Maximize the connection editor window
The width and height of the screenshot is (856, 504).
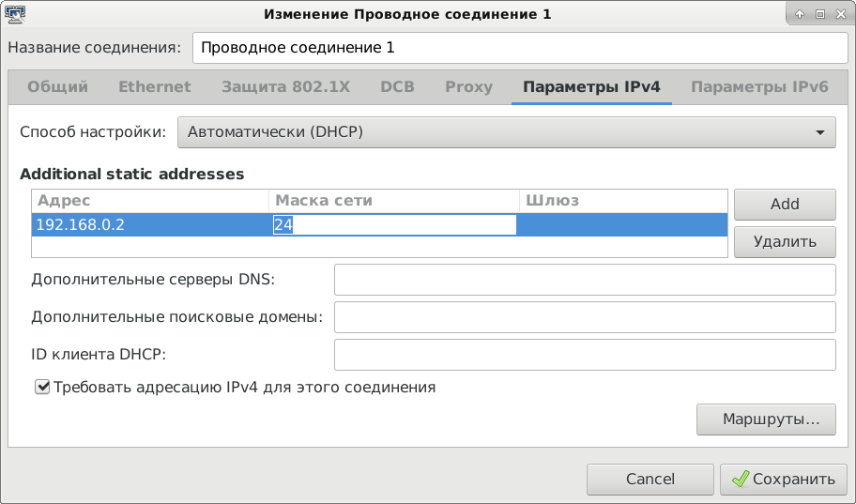[819, 14]
